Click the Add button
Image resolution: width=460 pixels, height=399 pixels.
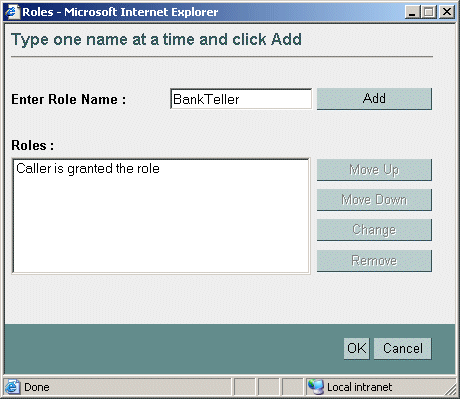tap(374, 99)
